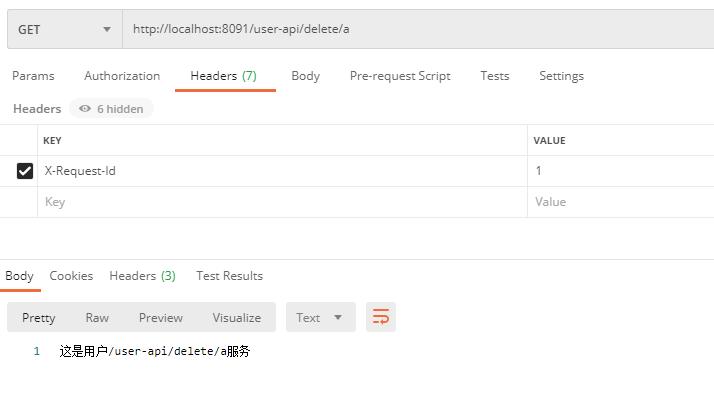This screenshot has width=714, height=401.
Task: Uncheck the X-Request-Id header checkbox
Action: tap(25, 171)
